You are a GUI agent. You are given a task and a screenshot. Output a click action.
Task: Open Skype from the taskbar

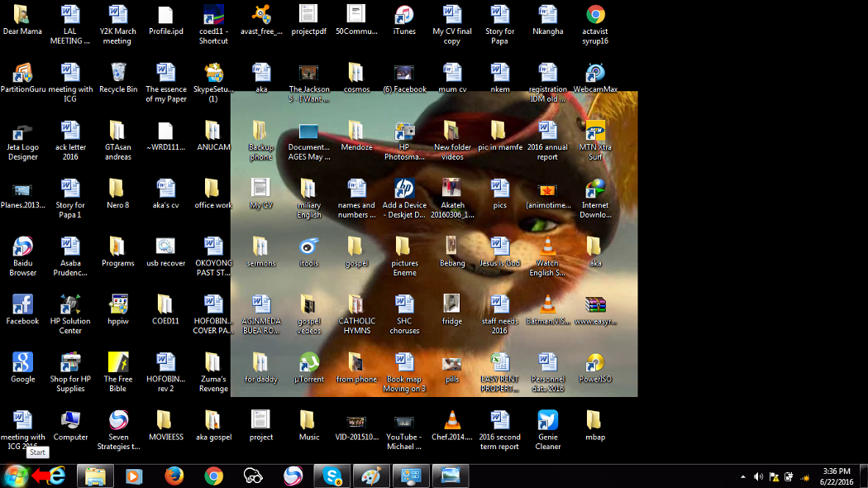(x=332, y=476)
